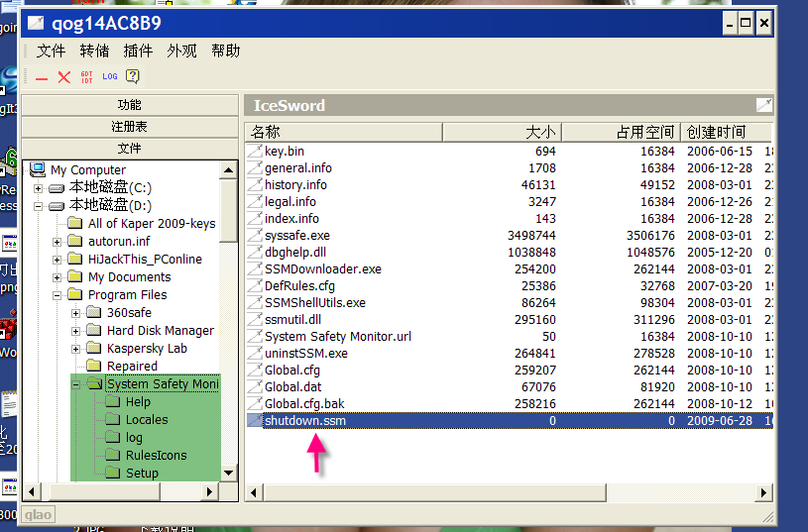Open the LOG toolbar icon
This screenshot has width=808, height=532.
point(110,76)
